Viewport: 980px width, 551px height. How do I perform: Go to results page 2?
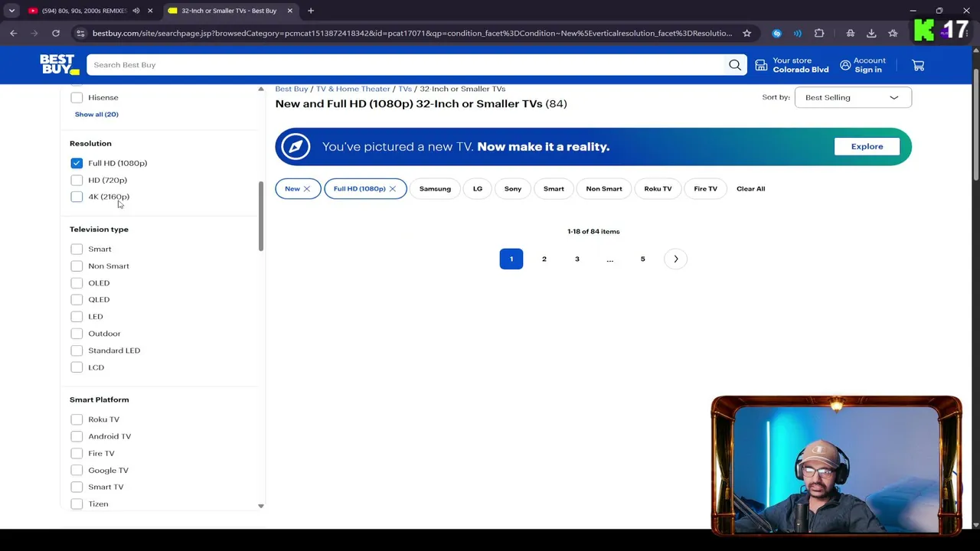pyautogui.click(x=544, y=259)
